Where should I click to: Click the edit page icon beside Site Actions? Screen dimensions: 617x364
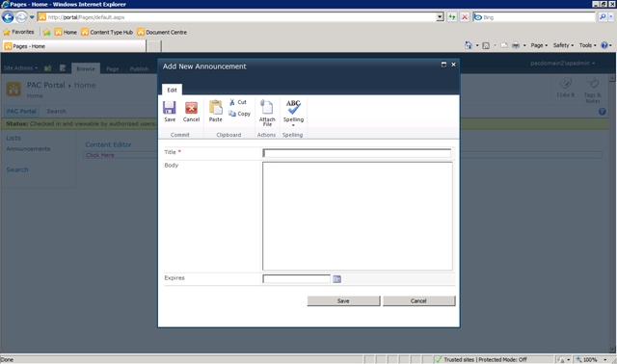point(63,68)
